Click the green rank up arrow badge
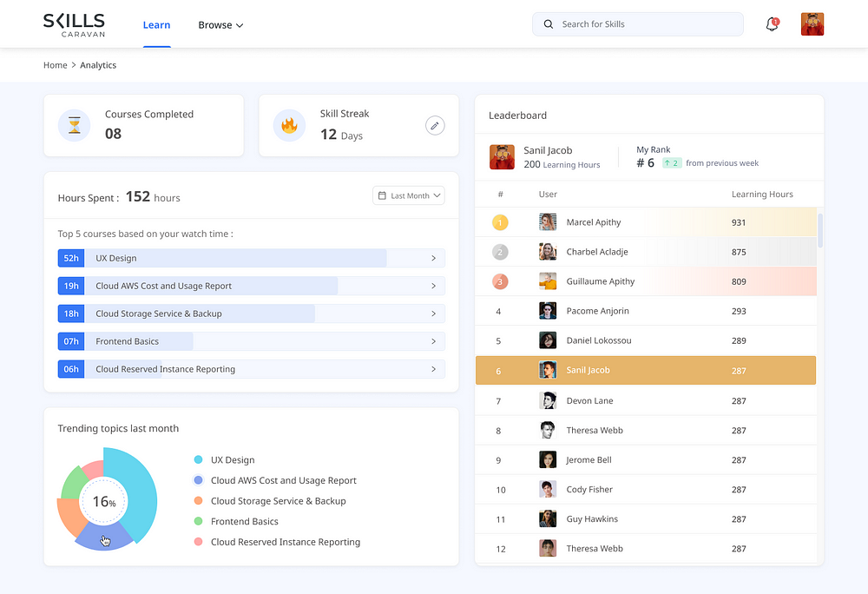The width and height of the screenshot is (868, 594). pyautogui.click(x=672, y=162)
